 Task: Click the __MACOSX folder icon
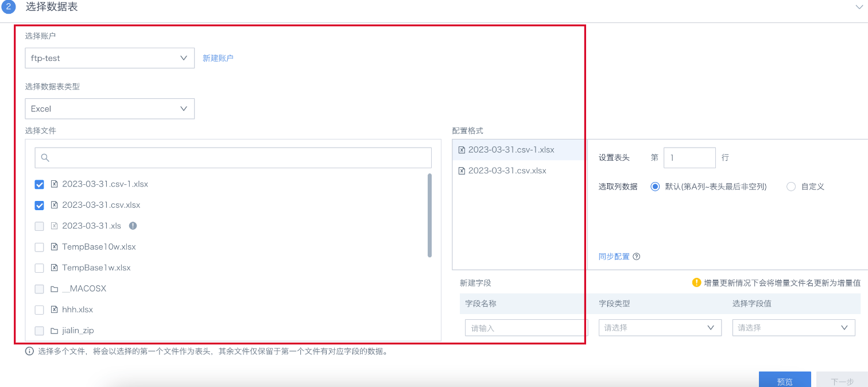55,289
